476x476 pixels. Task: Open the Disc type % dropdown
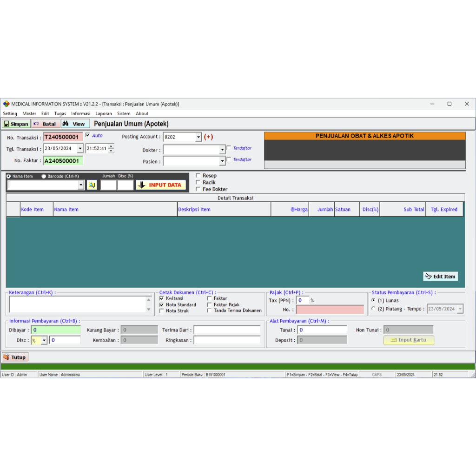point(44,340)
